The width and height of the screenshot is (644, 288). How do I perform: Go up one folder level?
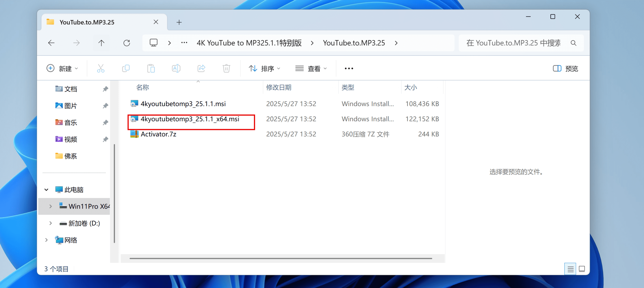[101, 43]
